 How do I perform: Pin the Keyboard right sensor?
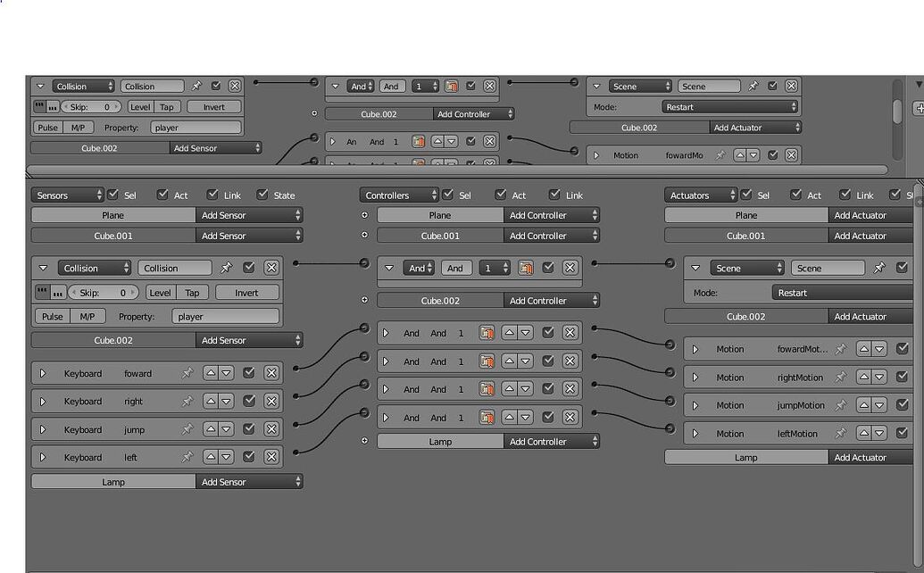[x=187, y=401]
